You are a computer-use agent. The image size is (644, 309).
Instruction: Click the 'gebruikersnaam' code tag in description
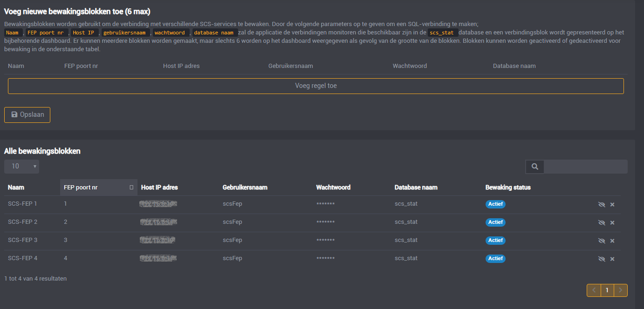coord(126,33)
